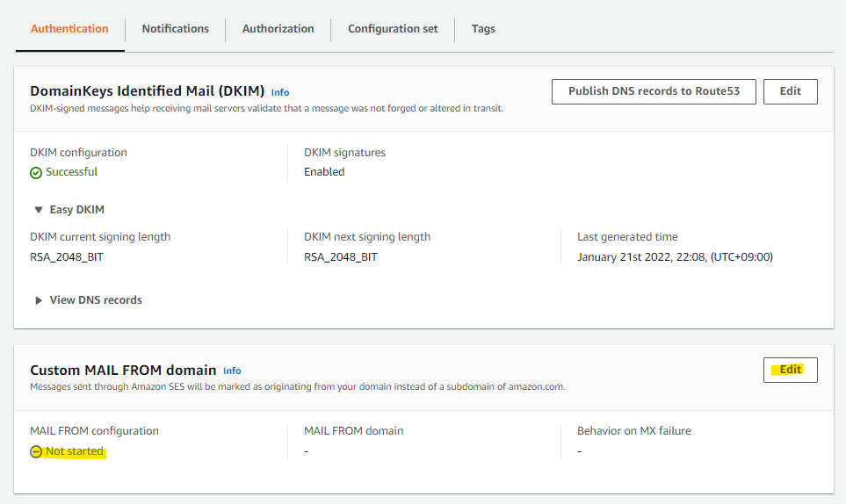Open Info link for Custom MAIL FROM

coord(232,371)
